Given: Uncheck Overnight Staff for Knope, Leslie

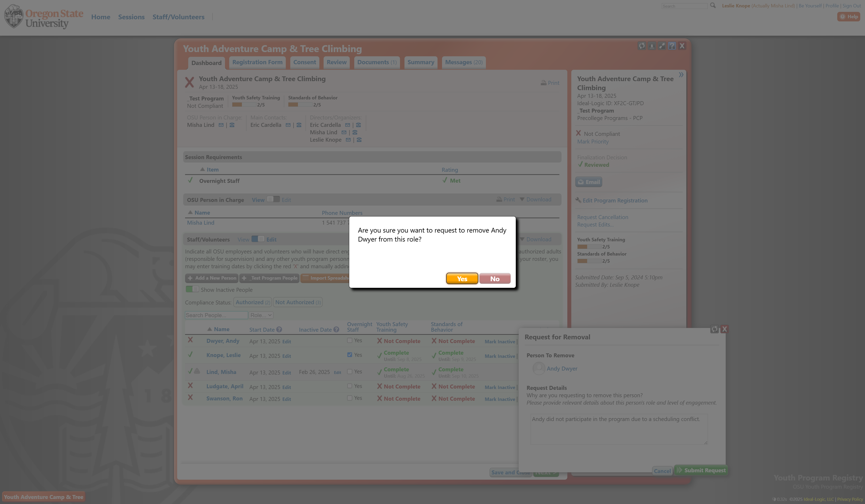Looking at the screenshot, I should click(x=349, y=355).
